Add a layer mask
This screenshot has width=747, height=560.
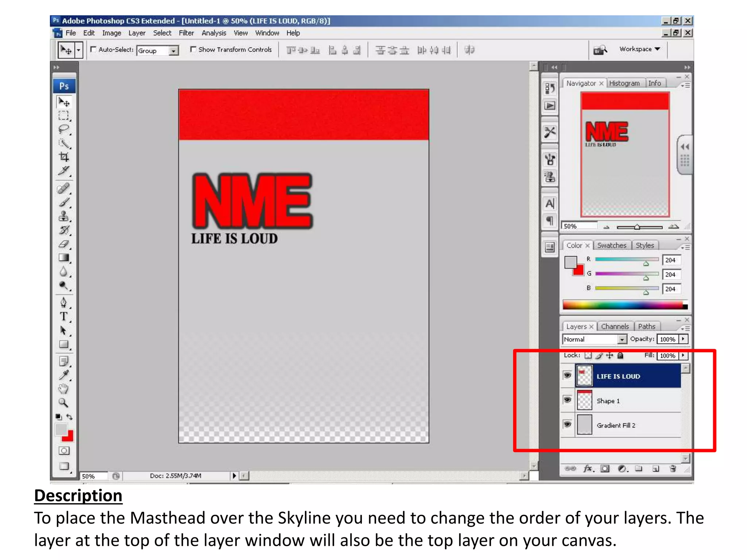[605, 468]
